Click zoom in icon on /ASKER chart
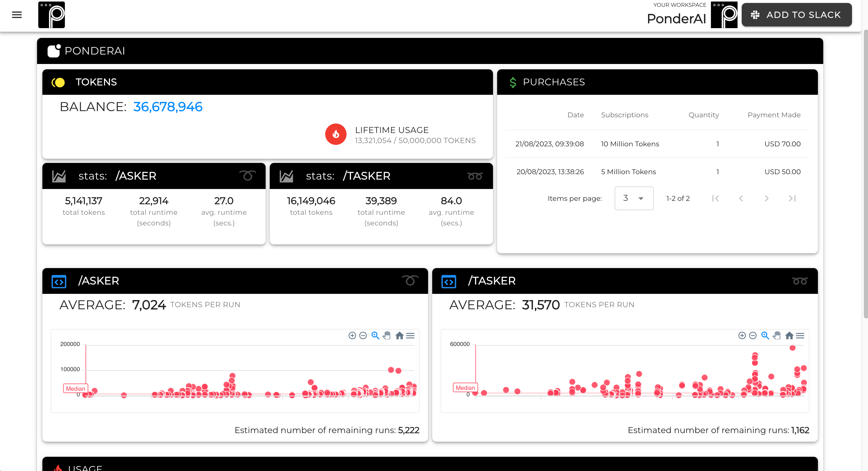 [x=352, y=335]
